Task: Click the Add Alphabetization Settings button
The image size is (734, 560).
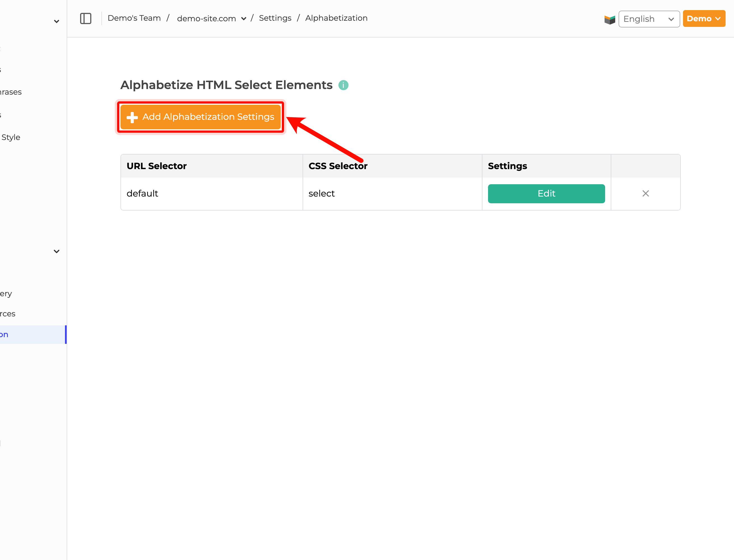Action: coord(200,117)
